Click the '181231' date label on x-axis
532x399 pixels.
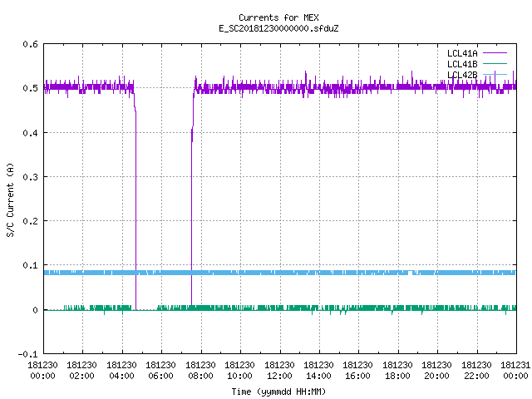(515, 365)
